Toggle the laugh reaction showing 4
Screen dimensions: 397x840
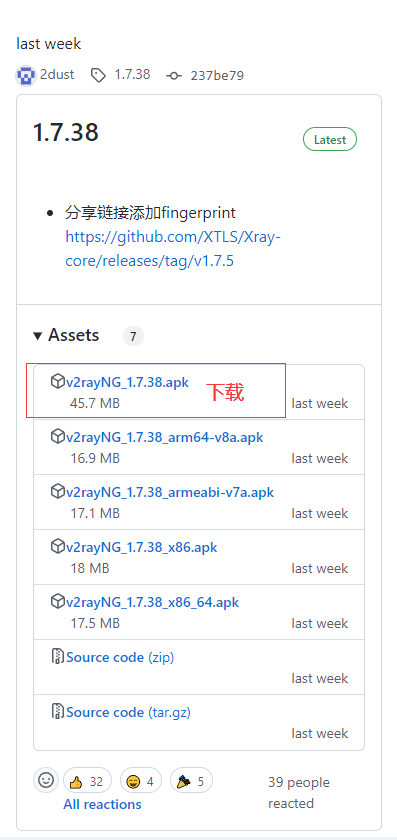click(x=140, y=781)
